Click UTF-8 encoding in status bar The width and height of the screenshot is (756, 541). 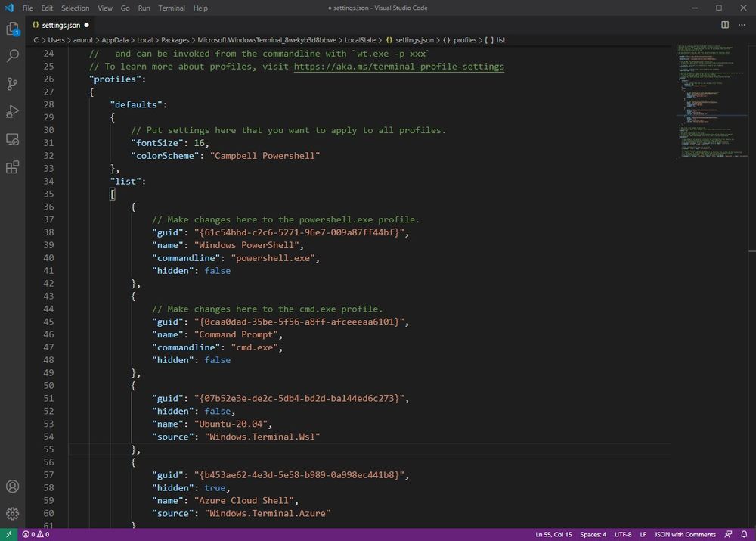pos(623,534)
